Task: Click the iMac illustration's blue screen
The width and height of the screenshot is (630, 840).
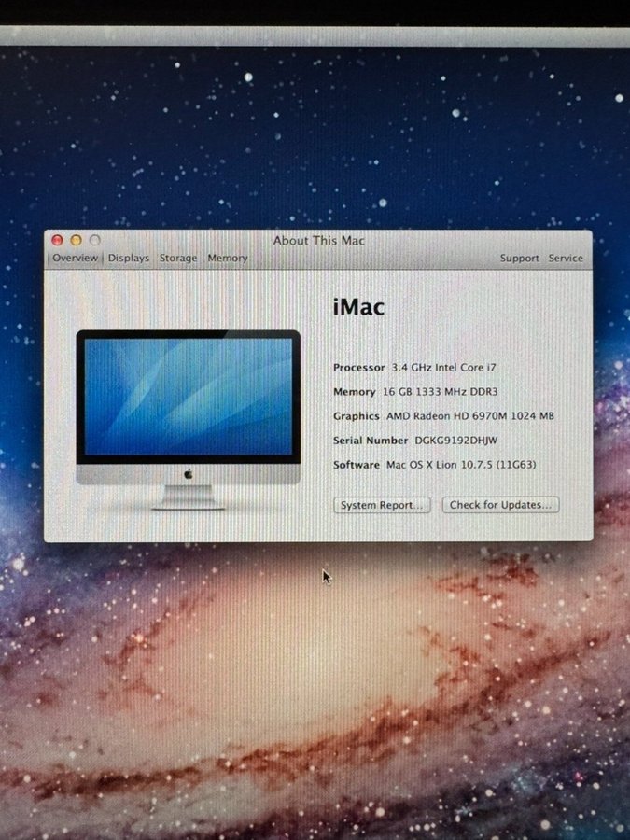Action: (188, 396)
